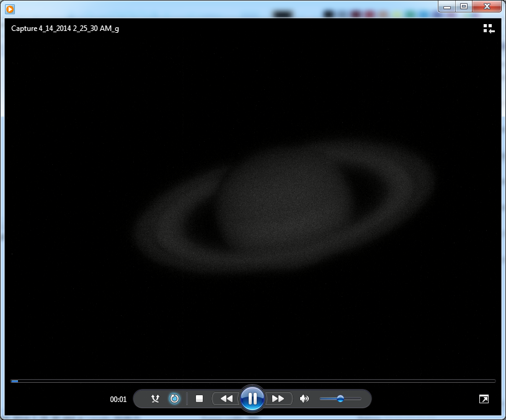506x420 pixels.
Task: Click the Previous rewind button
Action: coord(226,399)
